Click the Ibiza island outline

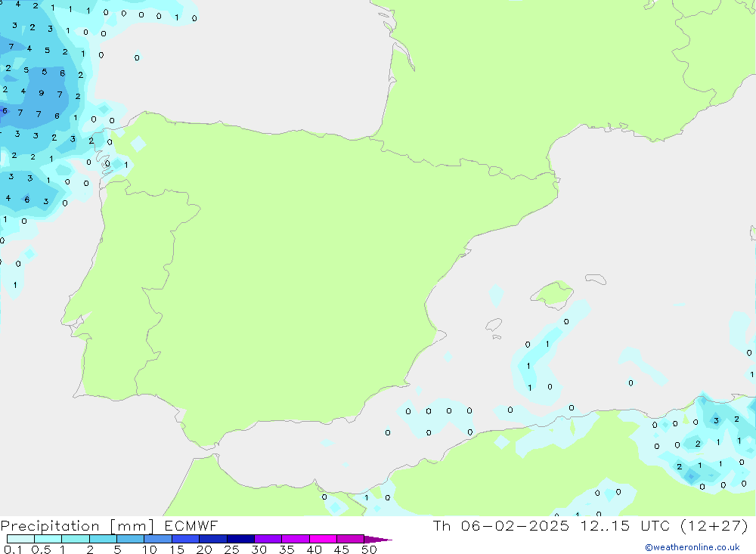493,325
